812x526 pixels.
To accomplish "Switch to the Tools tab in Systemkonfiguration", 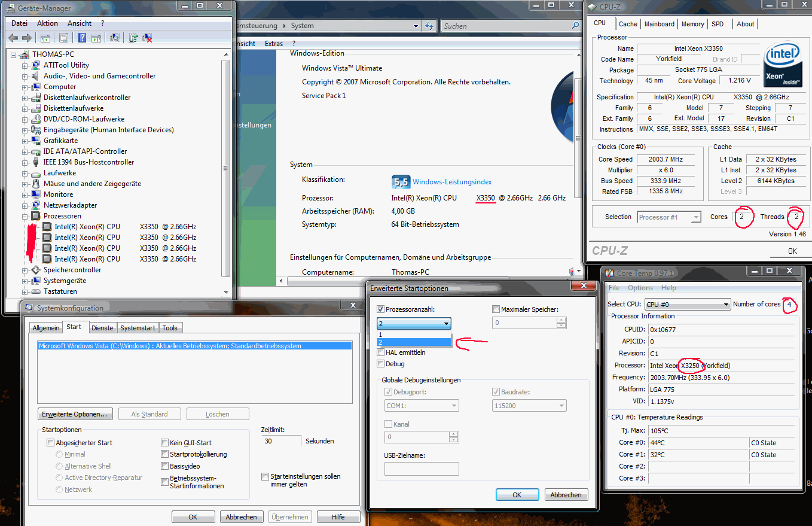I will pos(170,328).
